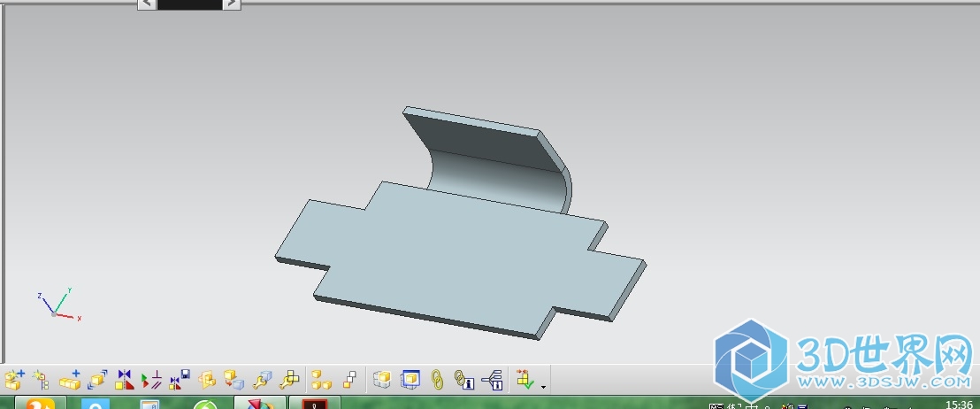Click the small white-and-yellow squares icon
980x409 pixels.
click(349, 379)
